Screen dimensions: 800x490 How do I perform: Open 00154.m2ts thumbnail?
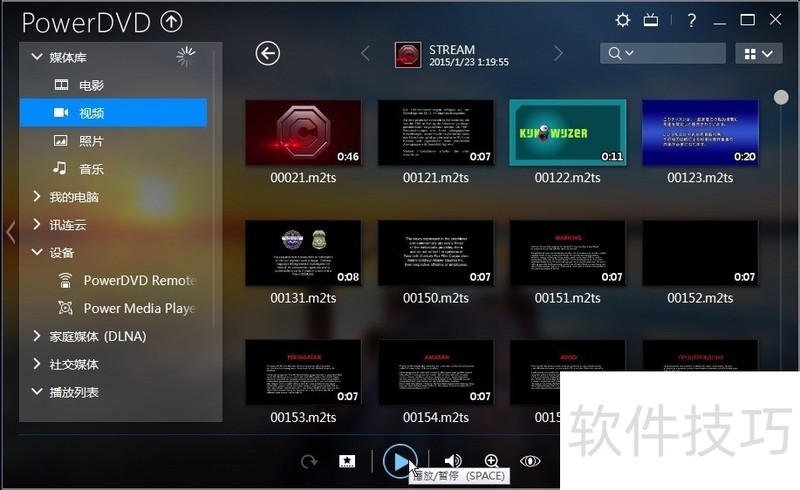[436, 373]
